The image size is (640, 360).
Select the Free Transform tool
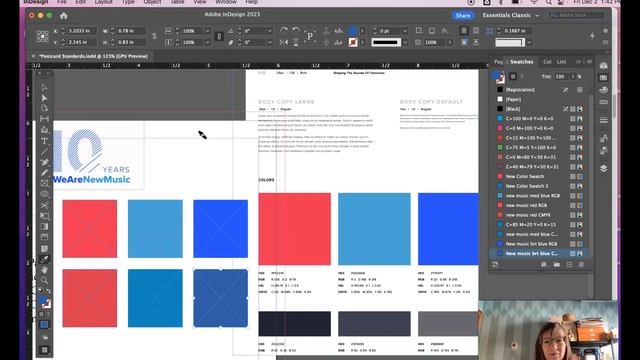coord(44,216)
